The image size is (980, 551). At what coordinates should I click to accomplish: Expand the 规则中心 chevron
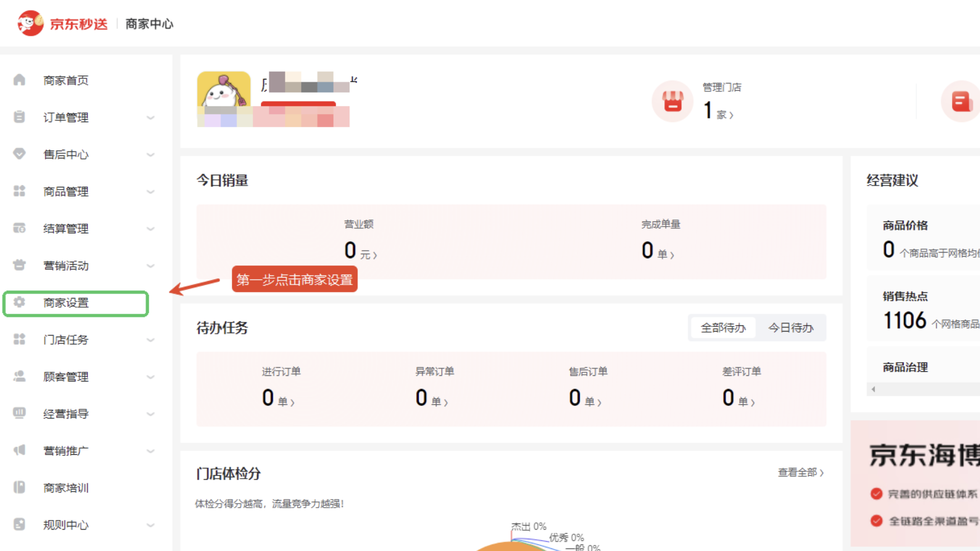pos(150,525)
